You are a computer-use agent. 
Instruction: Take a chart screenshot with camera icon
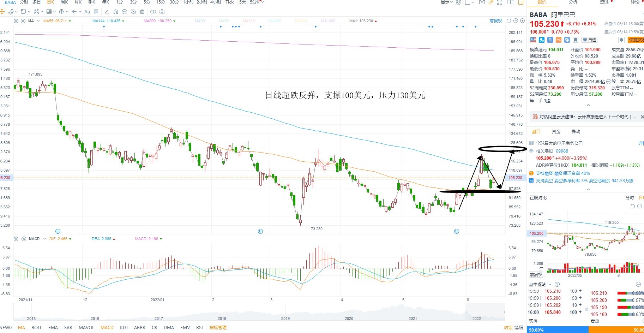482,2
